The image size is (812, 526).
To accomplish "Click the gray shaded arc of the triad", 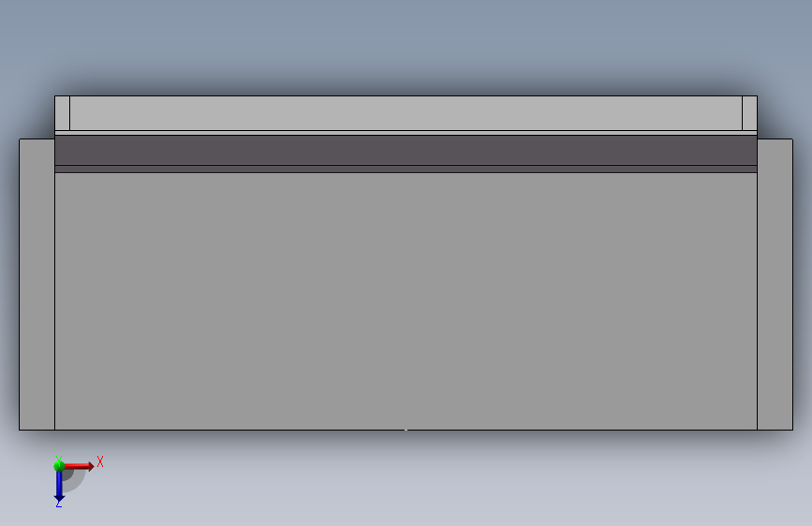I will click(74, 481).
